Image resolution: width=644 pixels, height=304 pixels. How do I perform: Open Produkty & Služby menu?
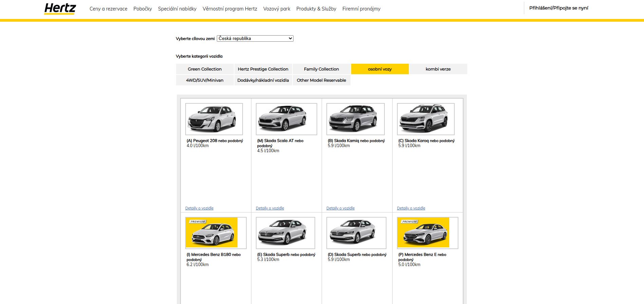coord(316,9)
